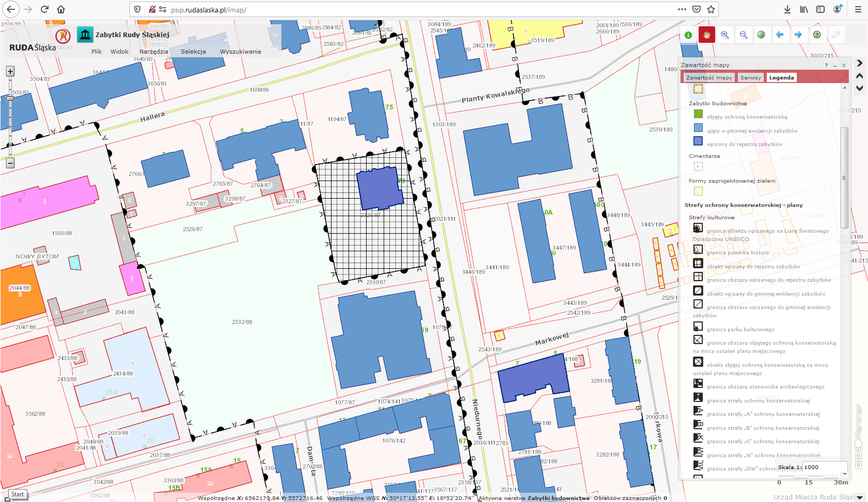Click the tracking protection shield icon
This screenshot has height=502, width=868.
[x=137, y=9]
